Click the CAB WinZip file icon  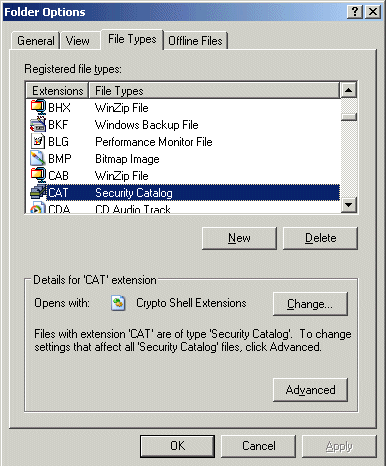click(38, 175)
